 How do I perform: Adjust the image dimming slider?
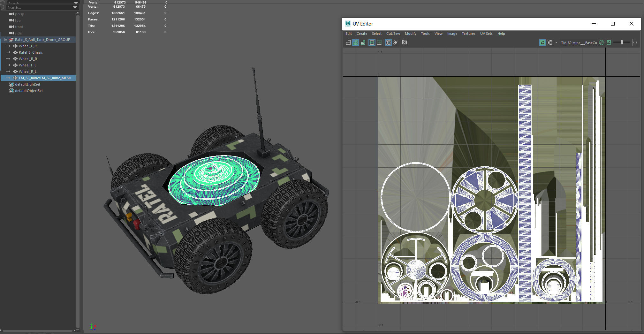622,42
